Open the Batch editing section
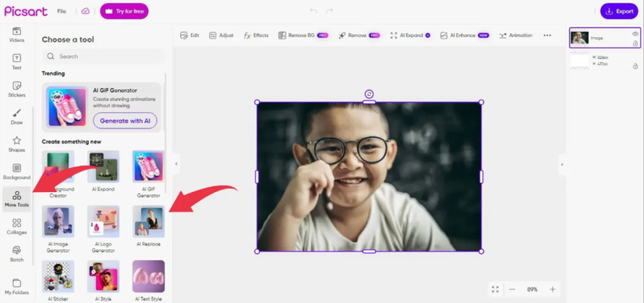The image size is (644, 303). [x=17, y=255]
